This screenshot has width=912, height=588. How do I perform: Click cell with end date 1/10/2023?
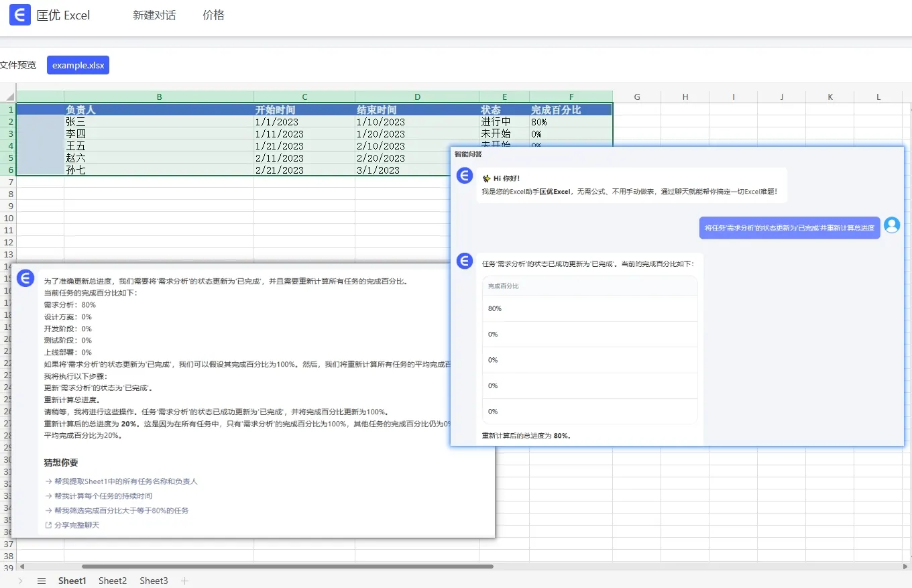click(x=417, y=121)
